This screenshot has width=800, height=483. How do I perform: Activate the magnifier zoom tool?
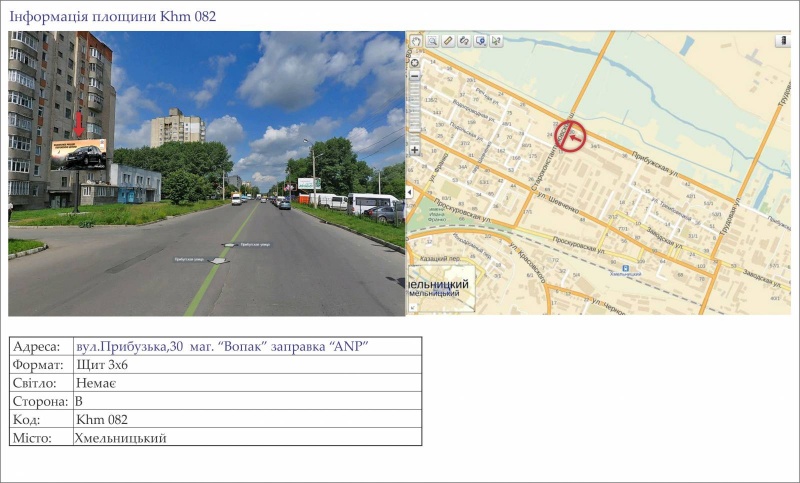[432, 41]
